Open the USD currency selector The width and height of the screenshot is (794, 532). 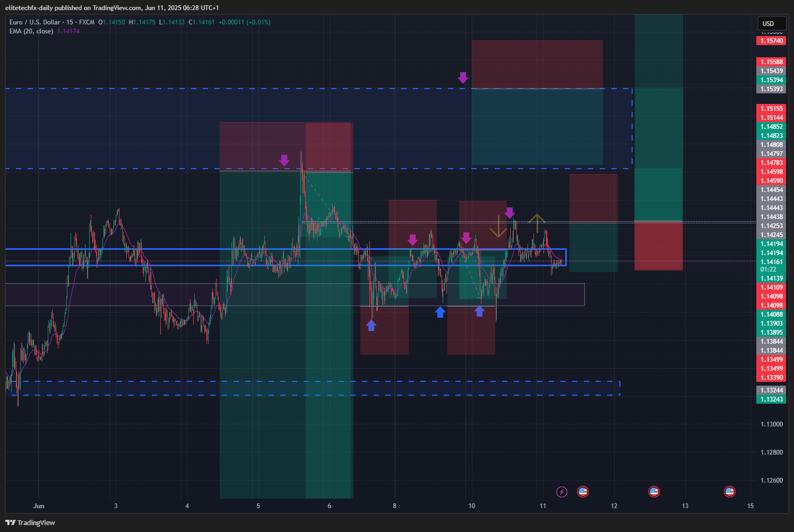[x=771, y=23]
